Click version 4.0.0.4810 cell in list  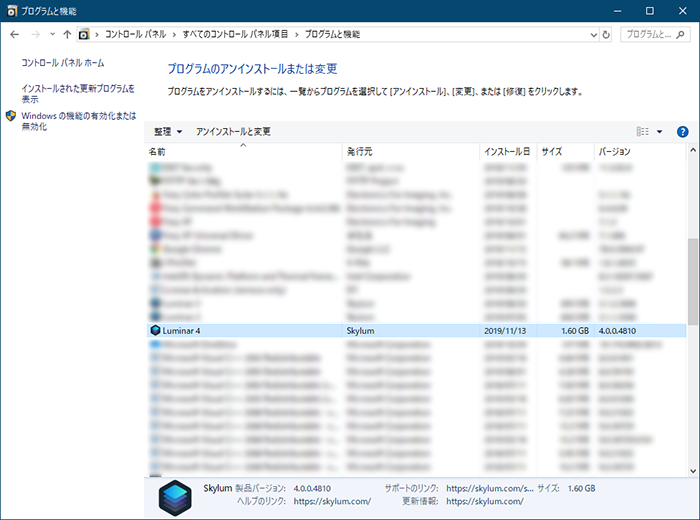tap(617, 331)
